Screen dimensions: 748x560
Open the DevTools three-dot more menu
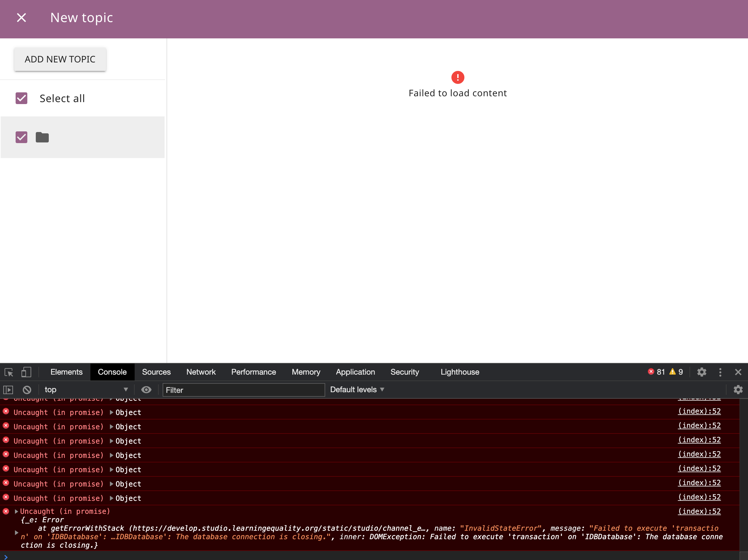pos(720,372)
